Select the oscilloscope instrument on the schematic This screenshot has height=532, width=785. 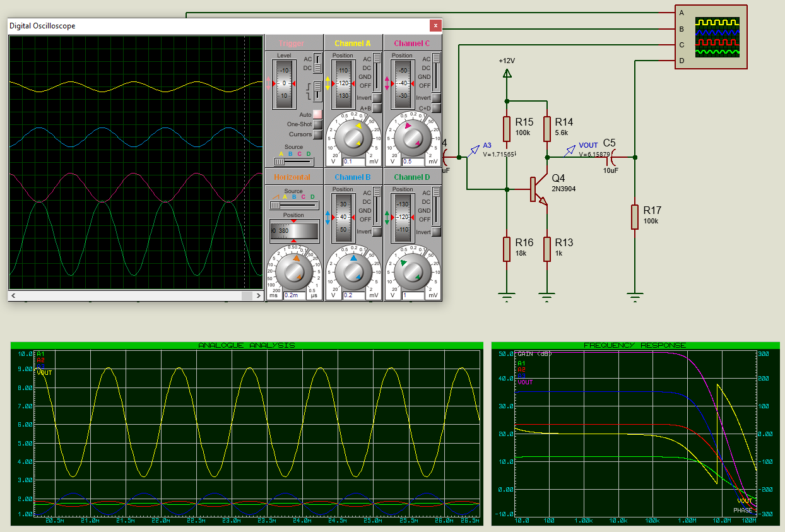click(711, 37)
